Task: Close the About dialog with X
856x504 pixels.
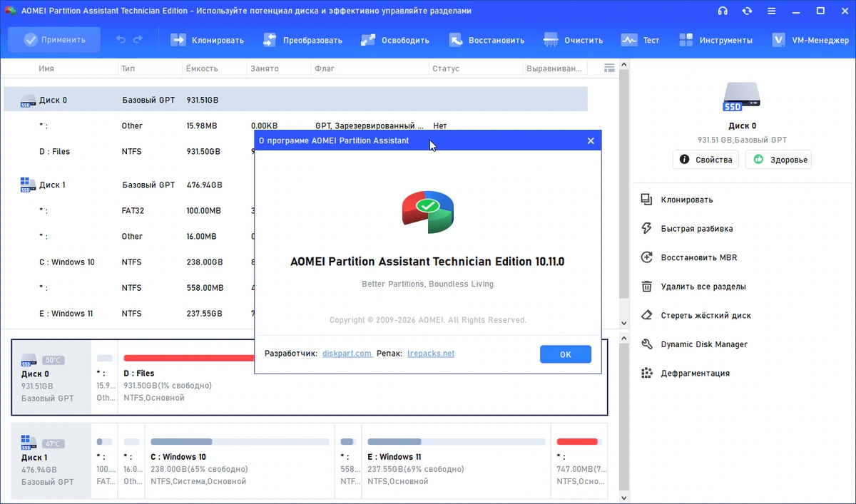Action: pyautogui.click(x=591, y=140)
